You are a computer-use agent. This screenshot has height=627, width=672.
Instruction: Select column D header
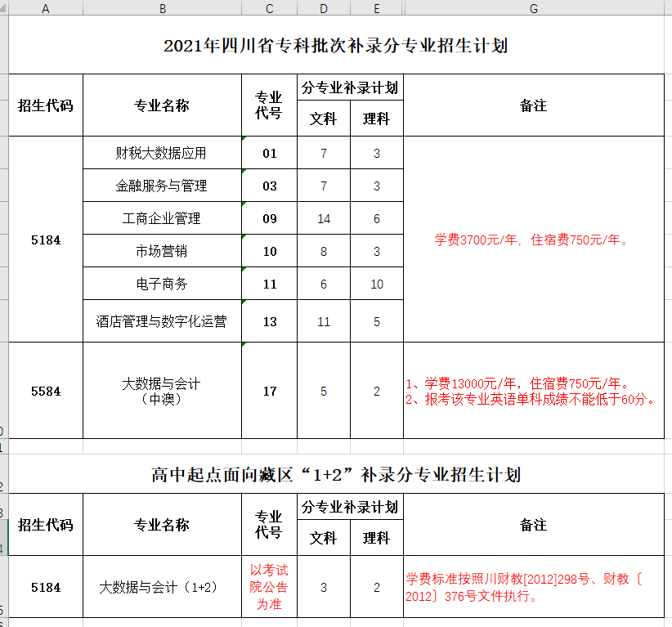click(324, 8)
